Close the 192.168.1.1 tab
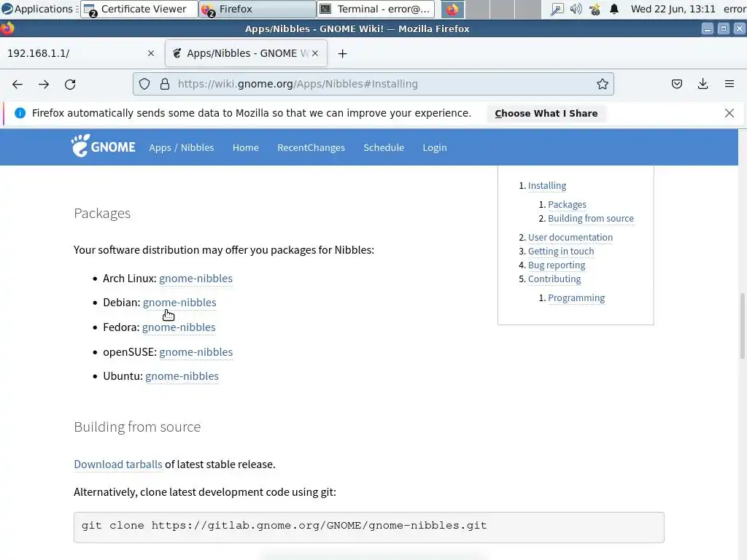This screenshot has height=560, width=747. coord(151,53)
